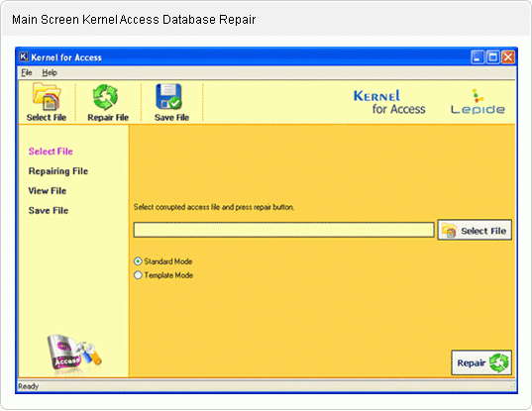Screen dimensions: 532x411
Task: Open the Help menu
Action: click(50, 72)
